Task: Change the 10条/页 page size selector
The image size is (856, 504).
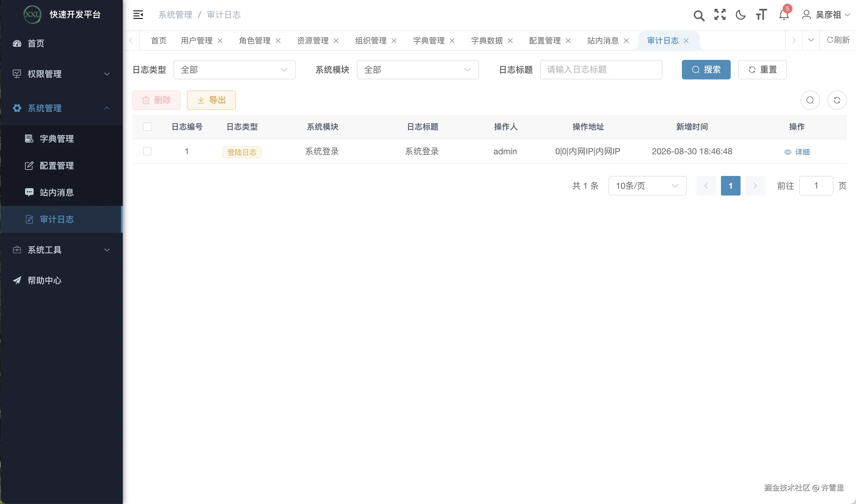Action: click(647, 186)
